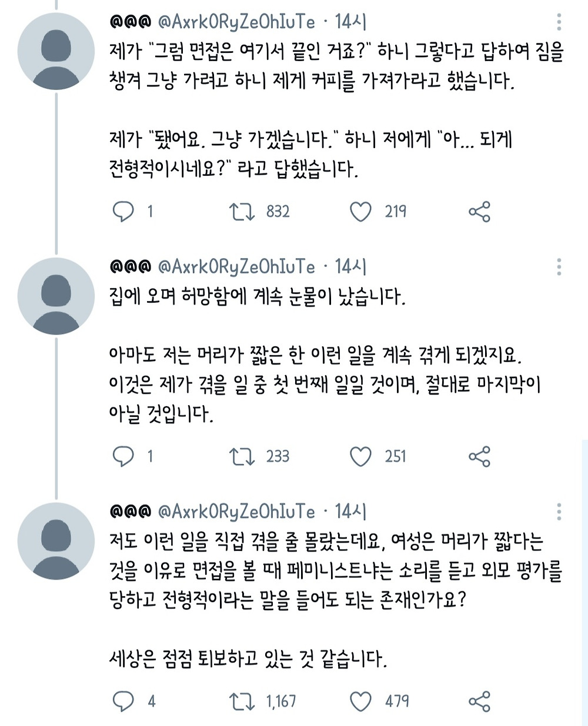Open the 14시 timestamp on the second tweet

[x=350, y=267]
